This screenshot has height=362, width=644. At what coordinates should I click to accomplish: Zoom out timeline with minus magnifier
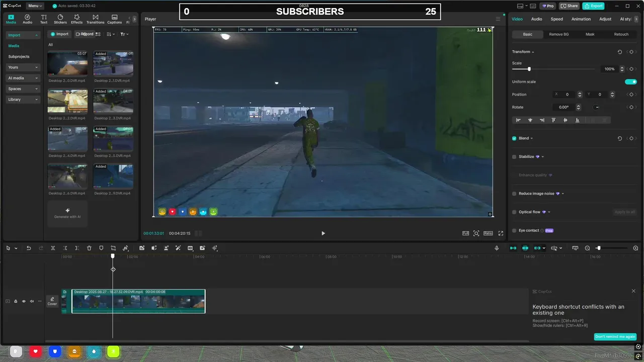[587, 248]
